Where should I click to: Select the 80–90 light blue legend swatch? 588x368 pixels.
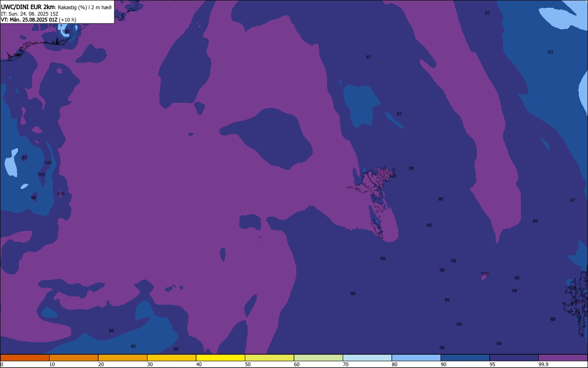point(416,357)
